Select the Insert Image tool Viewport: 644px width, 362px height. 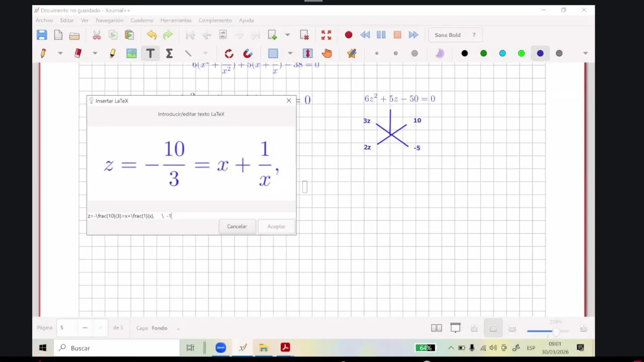click(x=131, y=53)
